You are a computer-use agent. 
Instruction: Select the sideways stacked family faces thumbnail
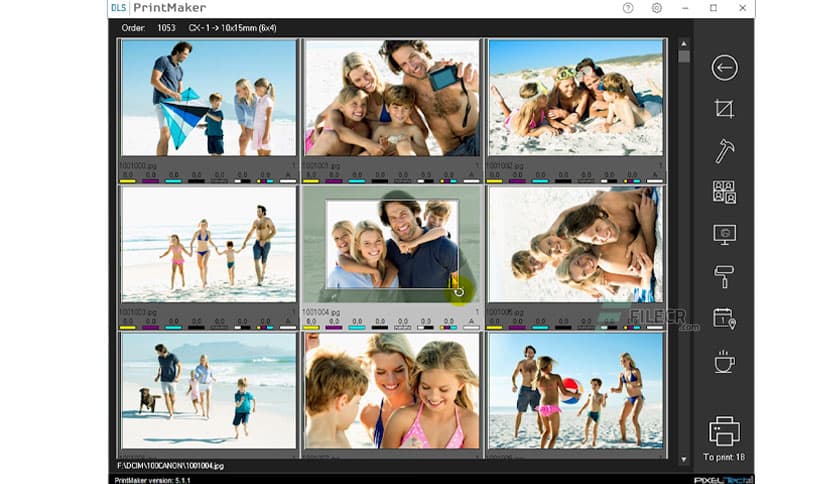[x=576, y=245]
